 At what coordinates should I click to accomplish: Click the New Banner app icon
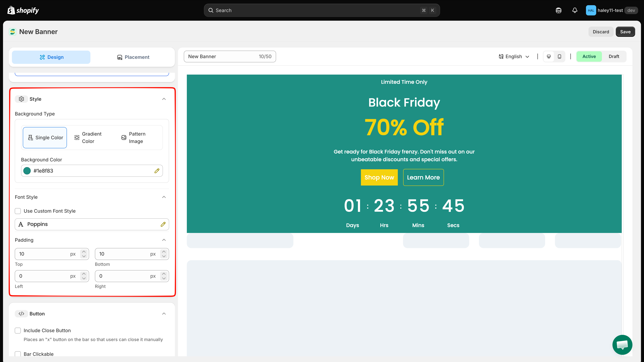(13, 32)
